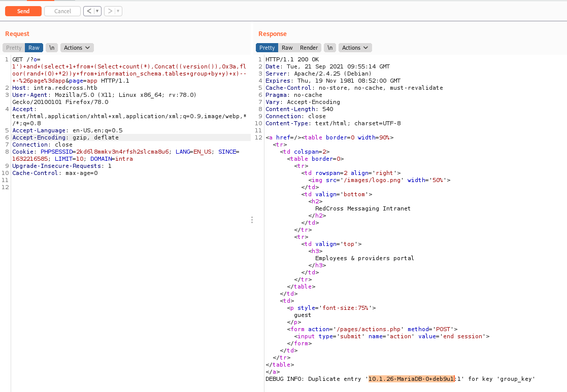The width and height of the screenshot is (567, 392).
Task: Switch Request view to Raw
Action: tap(34, 48)
